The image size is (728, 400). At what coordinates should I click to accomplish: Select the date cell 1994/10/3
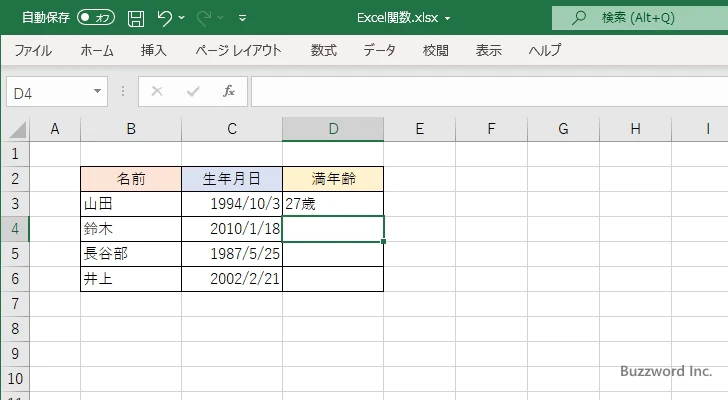tap(232, 204)
